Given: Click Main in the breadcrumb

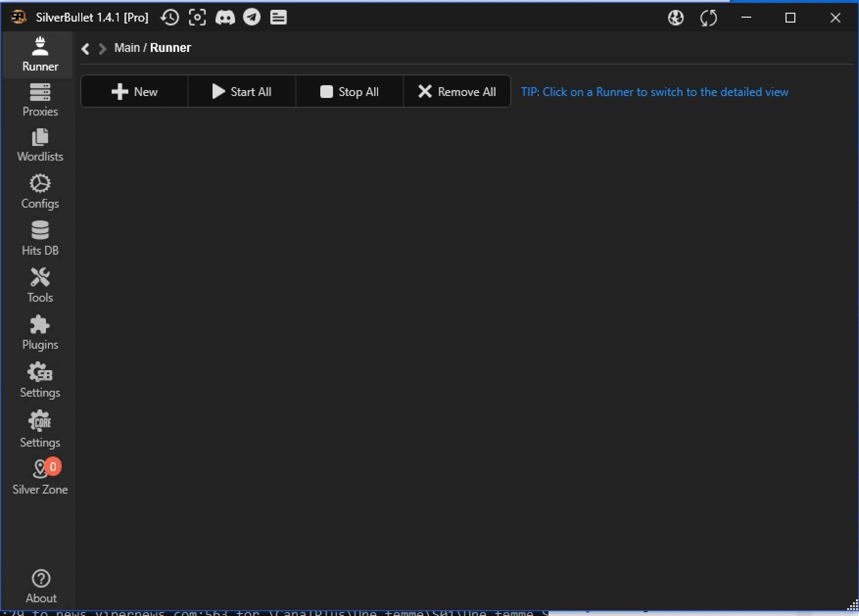Looking at the screenshot, I should (127, 48).
